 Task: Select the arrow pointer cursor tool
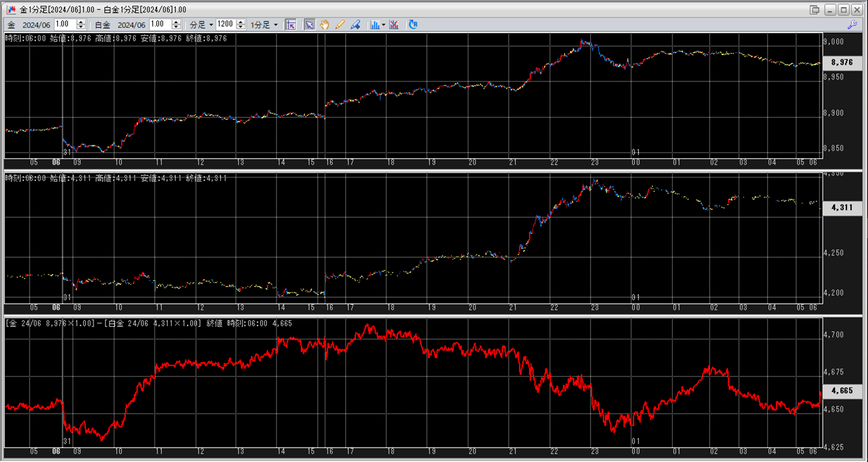click(310, 25)
